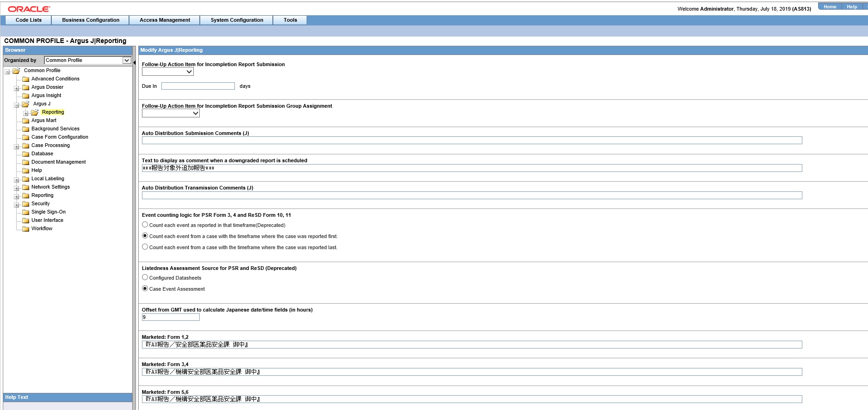Select Configured Datasheets radio button
The height and width of the screenshot is (410, 868).
click(x=145, y=277)
